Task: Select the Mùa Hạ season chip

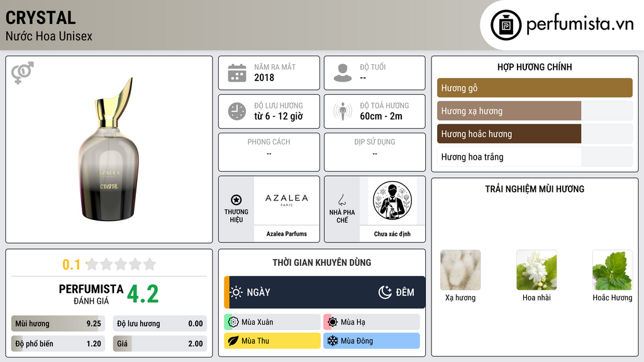Action: pyautogui.click(x=372, y=322)
